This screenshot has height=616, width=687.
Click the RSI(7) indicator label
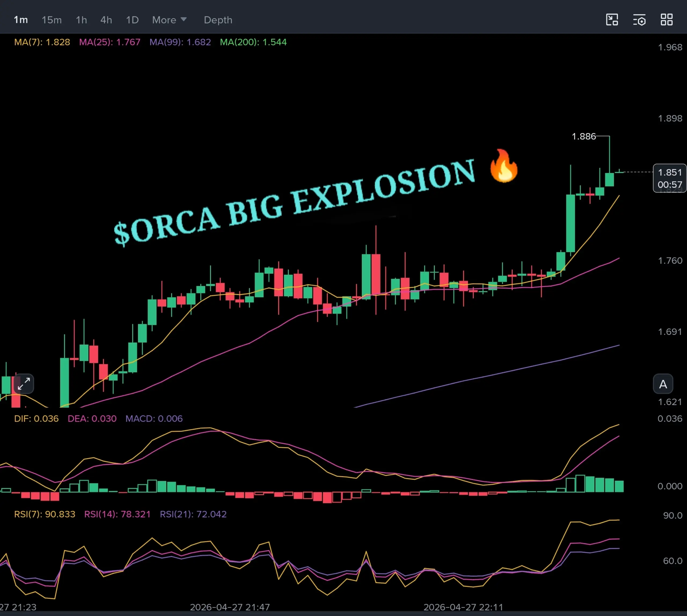(45, 514)
